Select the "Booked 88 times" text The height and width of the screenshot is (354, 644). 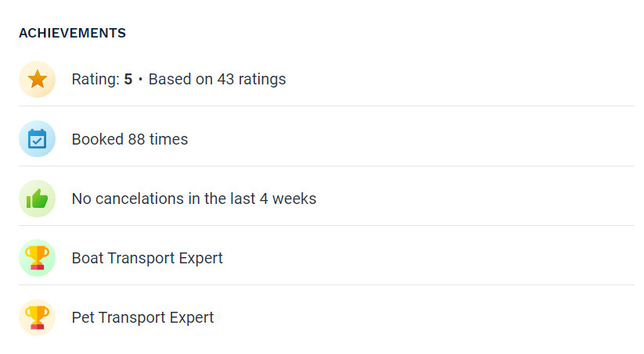[x=130, y=139]
